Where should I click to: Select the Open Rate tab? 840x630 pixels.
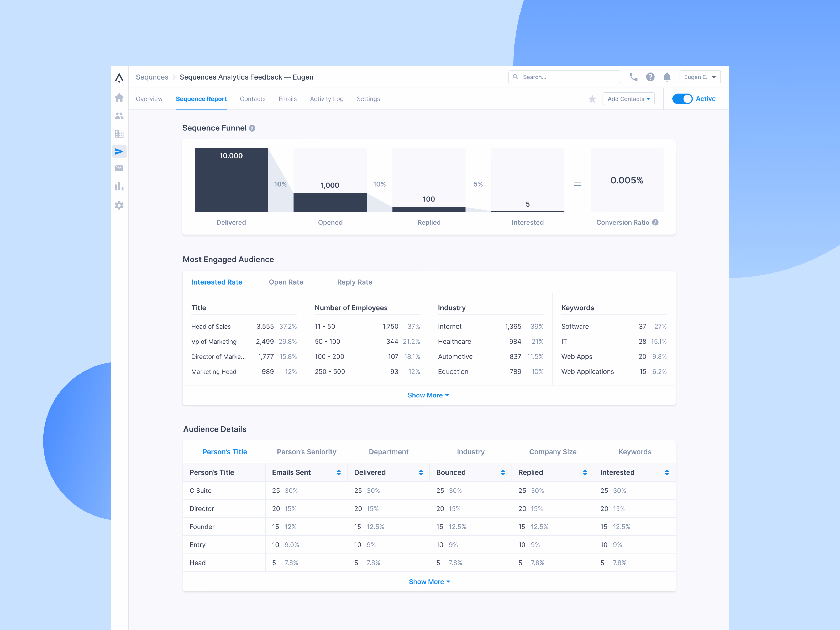286,282
